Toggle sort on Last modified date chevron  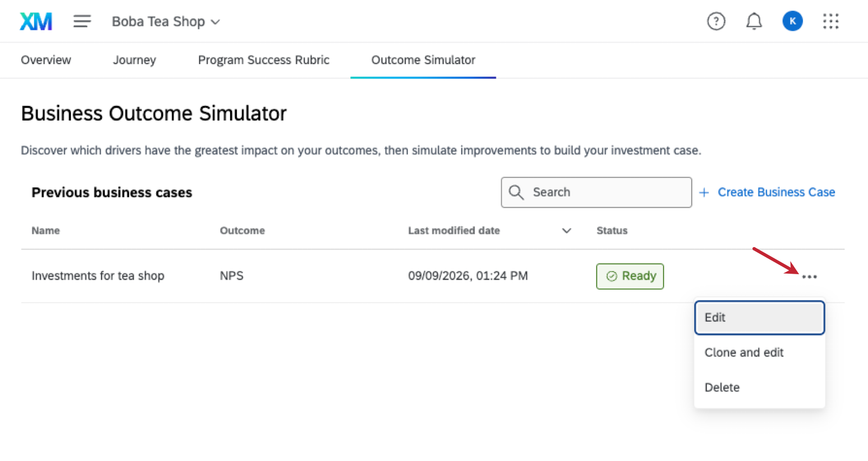click(x=566, y=231)
